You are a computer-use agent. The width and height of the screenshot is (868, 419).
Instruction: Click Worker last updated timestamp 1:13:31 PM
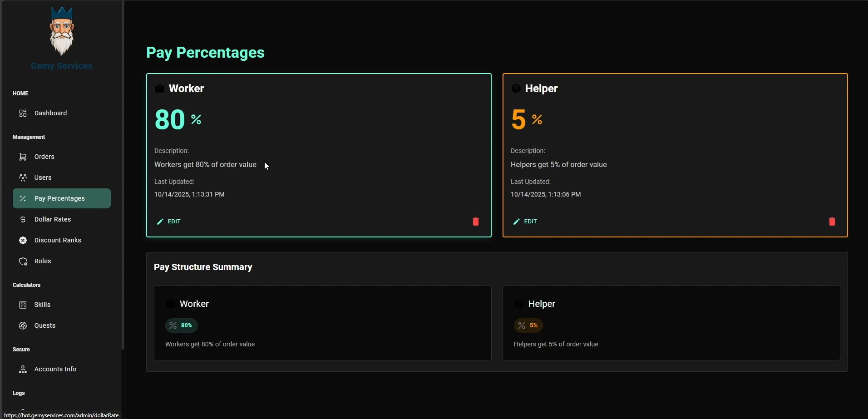point(189,194)
